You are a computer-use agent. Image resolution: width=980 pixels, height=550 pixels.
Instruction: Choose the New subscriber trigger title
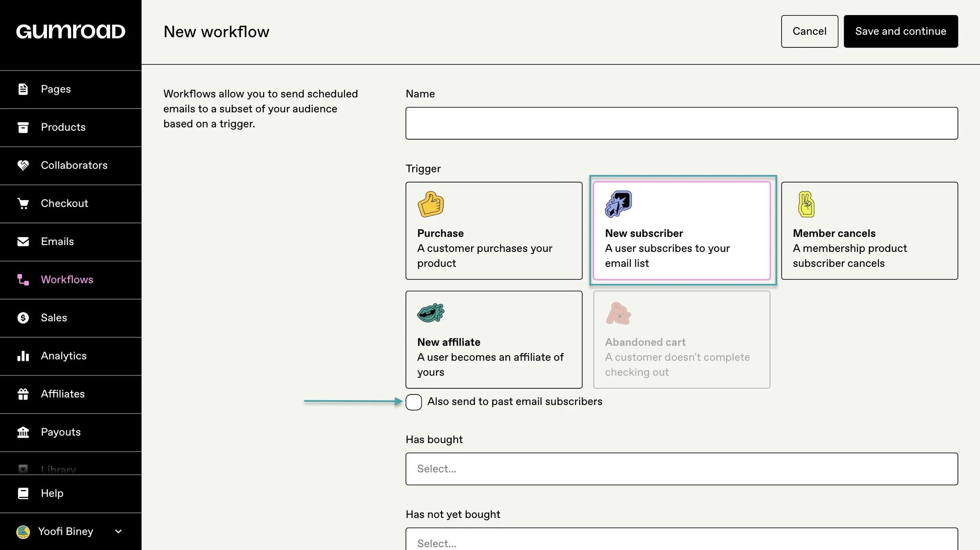tap(644, 233)
